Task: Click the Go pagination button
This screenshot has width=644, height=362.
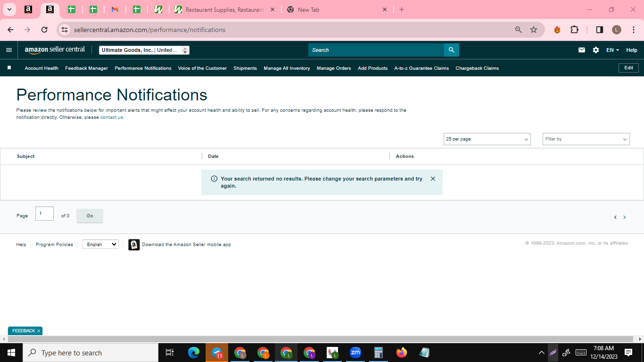Action: coord(90,216)
